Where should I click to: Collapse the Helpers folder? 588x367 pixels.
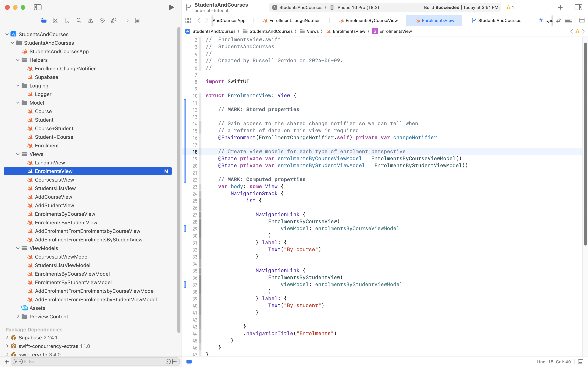[x=18, y=60]
